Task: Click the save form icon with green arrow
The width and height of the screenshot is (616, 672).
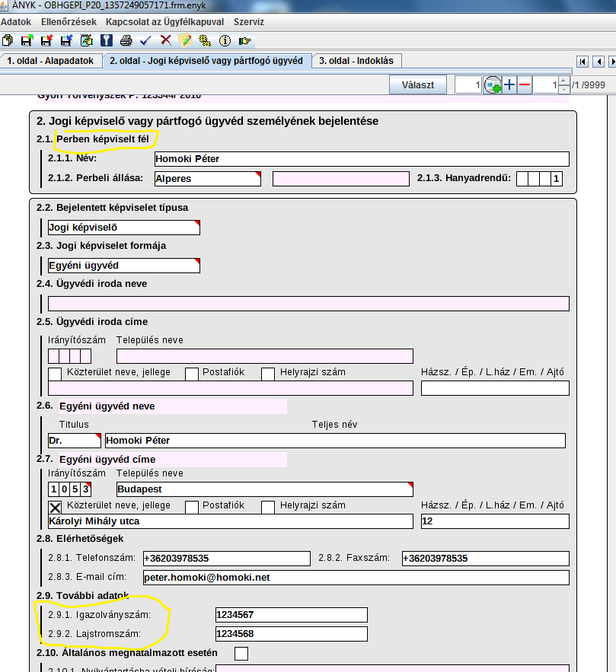Action: point(27,40)
